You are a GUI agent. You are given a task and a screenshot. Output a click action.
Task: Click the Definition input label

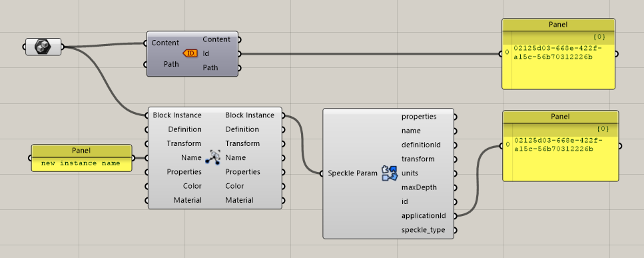coord(185,129)
